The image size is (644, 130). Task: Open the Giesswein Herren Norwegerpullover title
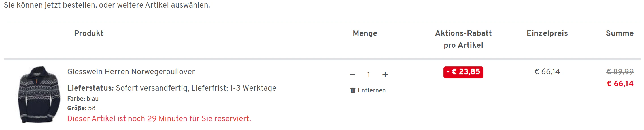pos(131,72)
